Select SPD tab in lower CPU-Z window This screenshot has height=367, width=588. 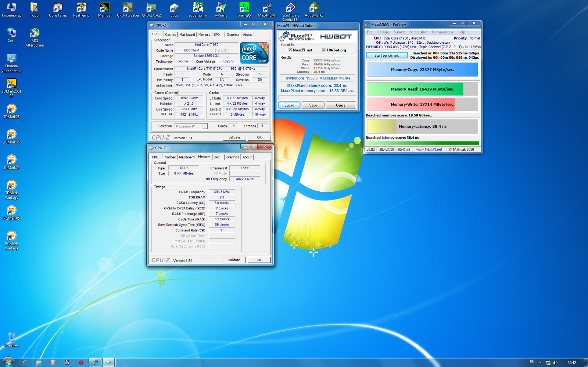click(x=216, y=157)
